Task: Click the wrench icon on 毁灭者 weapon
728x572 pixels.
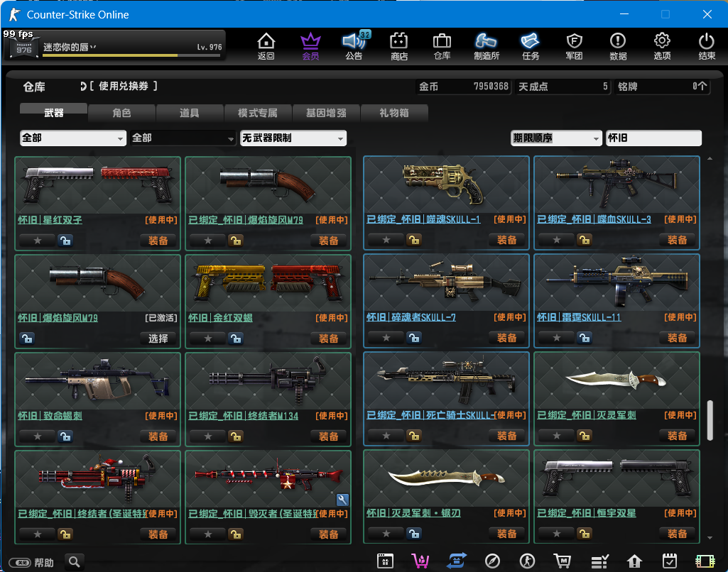Action: 342,500
